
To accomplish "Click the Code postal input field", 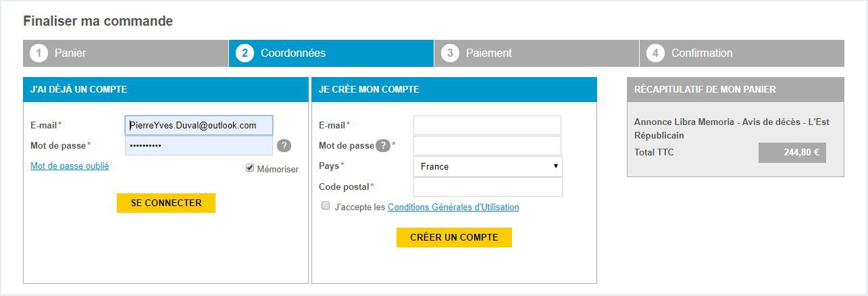I will click(487, 187).
